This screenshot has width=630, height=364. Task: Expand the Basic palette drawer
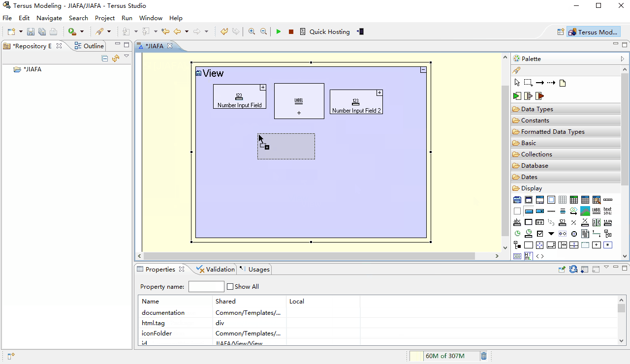tap(566, 143)
